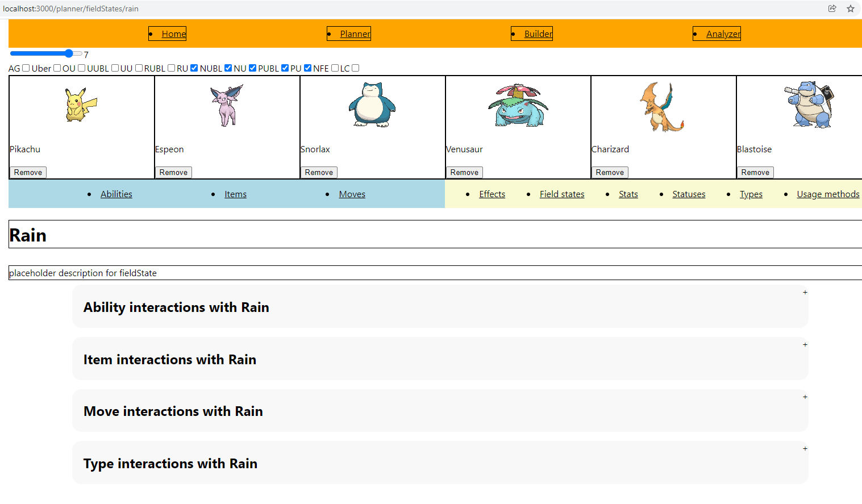Screen dimensions: 862x504
Task: Click the Pikachu sprite image
Action: pos(81,105)
